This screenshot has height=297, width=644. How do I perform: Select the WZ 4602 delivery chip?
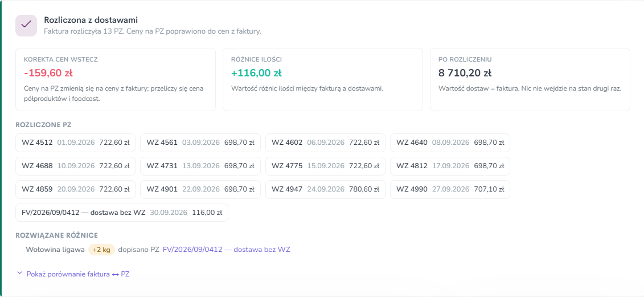click(325, 143)
